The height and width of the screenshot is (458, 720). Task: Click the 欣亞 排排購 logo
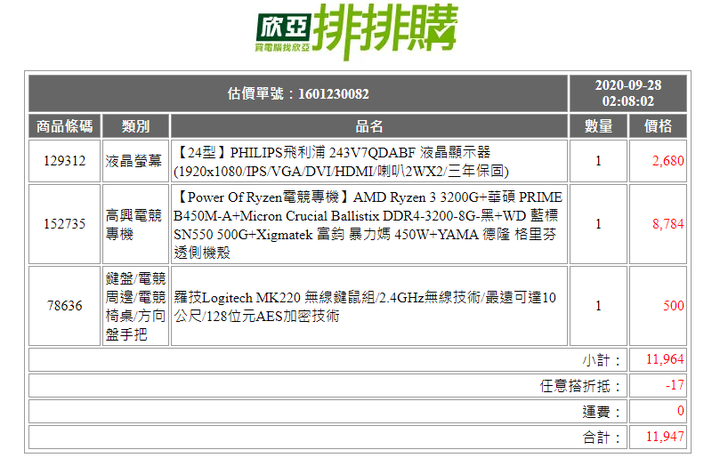point(357,31)
